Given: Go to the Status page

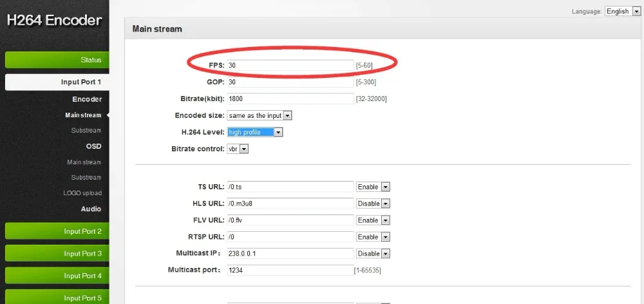Looking at the screenshot, I should [x=57, y=60].
